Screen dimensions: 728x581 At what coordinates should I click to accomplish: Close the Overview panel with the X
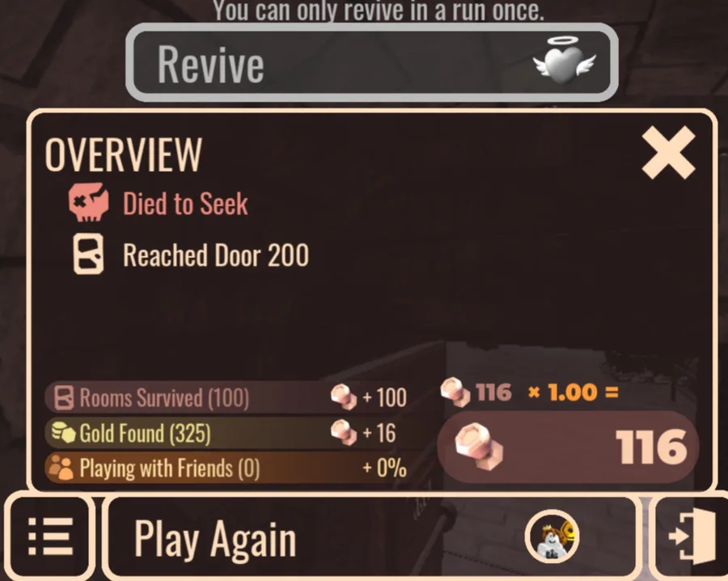click(668, 153)
